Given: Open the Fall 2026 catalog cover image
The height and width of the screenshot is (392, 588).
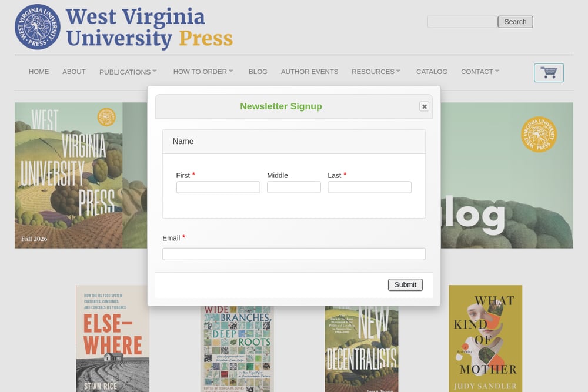Looking at the screenshot, I should click(69, 175).
